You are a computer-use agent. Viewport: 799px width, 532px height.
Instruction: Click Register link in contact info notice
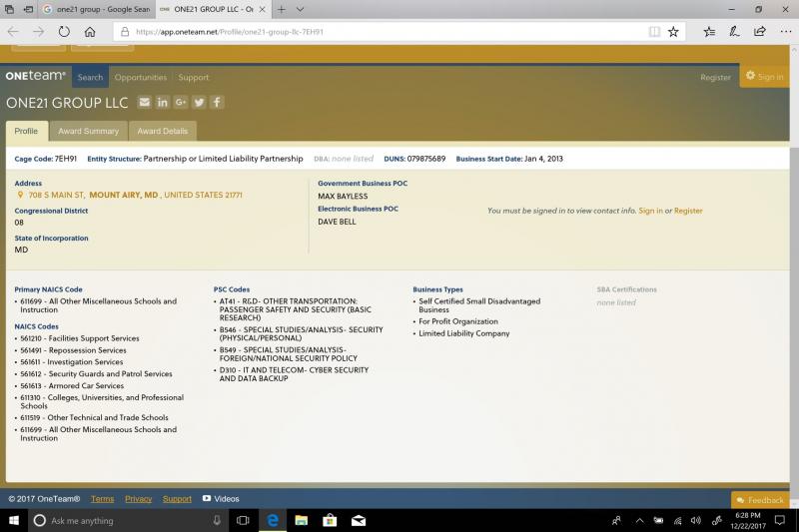point(688,211)
